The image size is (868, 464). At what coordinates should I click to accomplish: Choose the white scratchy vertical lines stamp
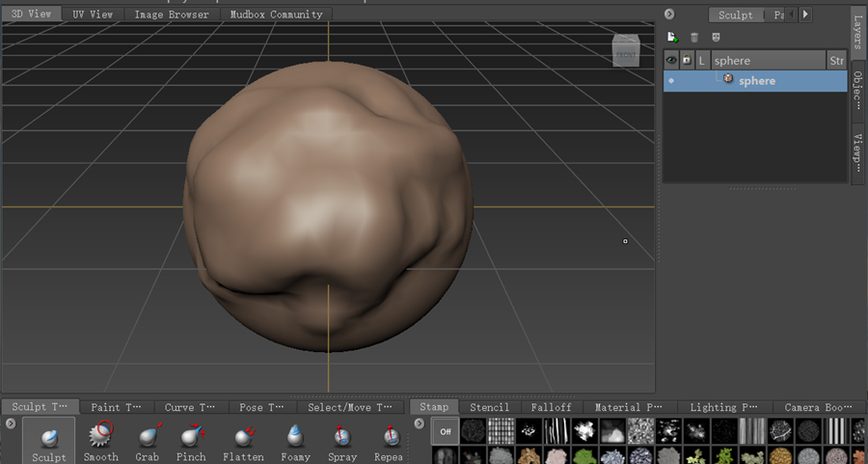point(556,431)
